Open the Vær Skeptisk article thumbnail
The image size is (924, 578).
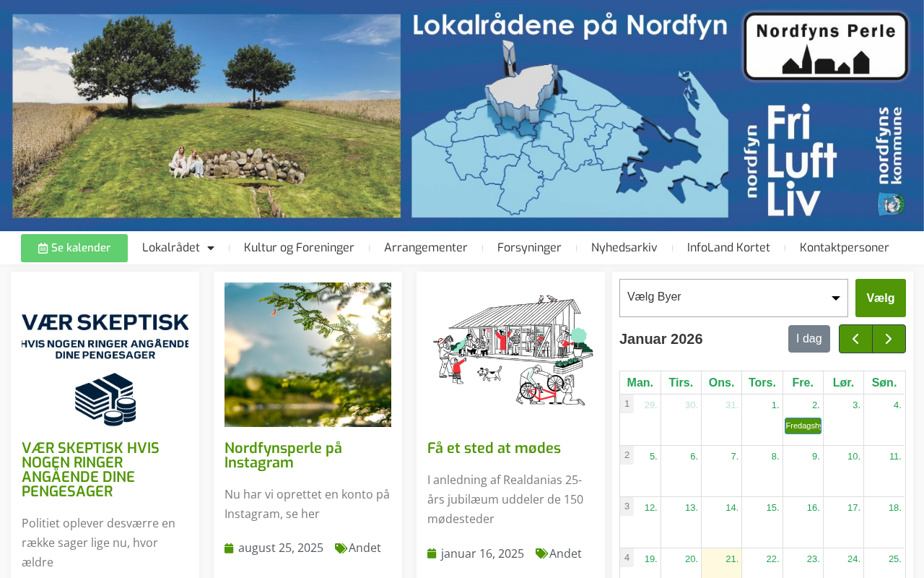(105, 355)
